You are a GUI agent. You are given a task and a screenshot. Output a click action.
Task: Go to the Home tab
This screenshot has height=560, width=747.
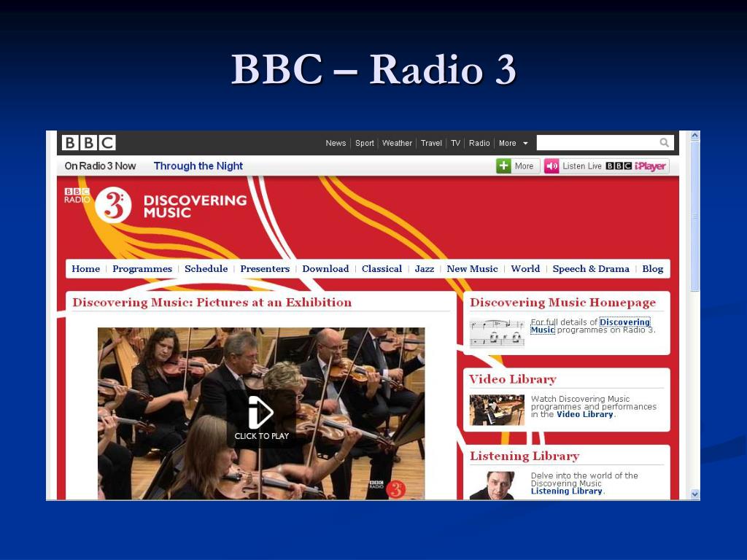pos(86,268)
